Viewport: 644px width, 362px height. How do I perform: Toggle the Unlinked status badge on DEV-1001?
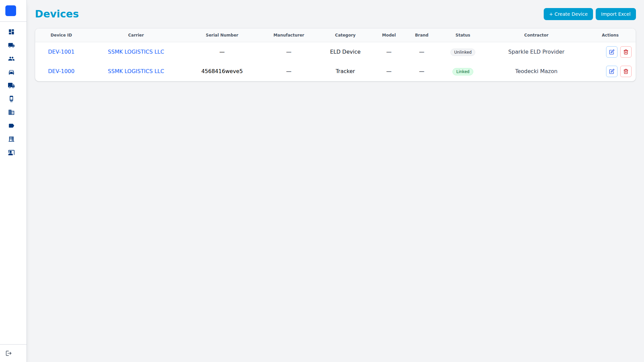tap(463, 52)
